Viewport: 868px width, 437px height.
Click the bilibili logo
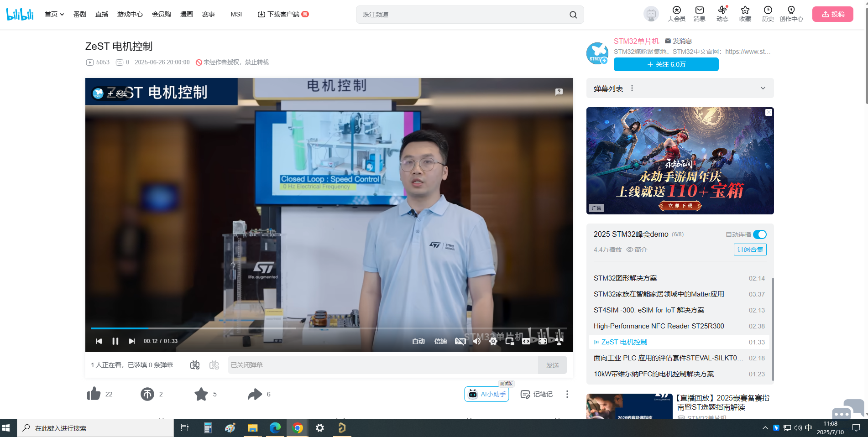coord(20,14)
